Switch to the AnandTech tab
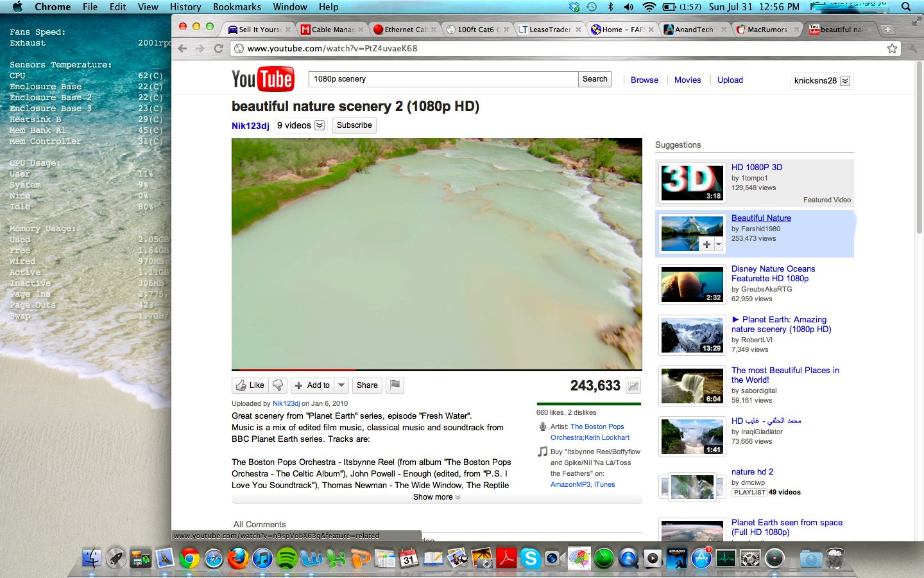 (x=694, y=30)
